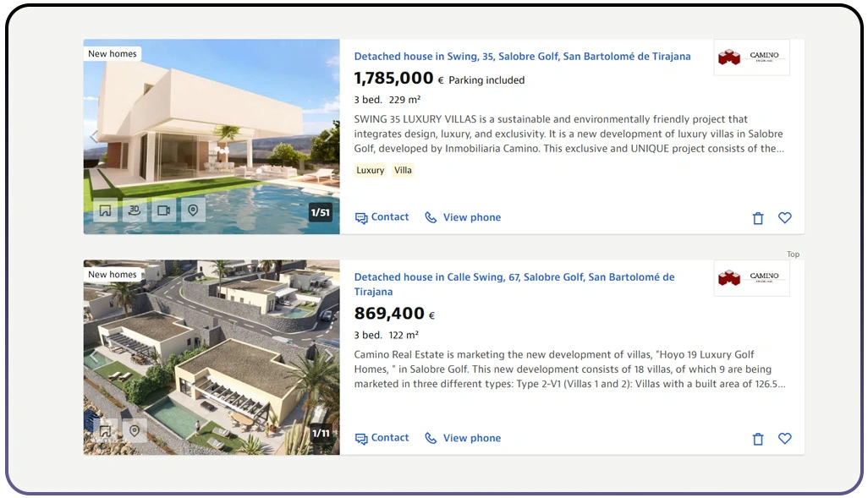Screen dimensions: 868x498
Task: View the 3D tour of Swing 35 villa
Action: point(135,211)
